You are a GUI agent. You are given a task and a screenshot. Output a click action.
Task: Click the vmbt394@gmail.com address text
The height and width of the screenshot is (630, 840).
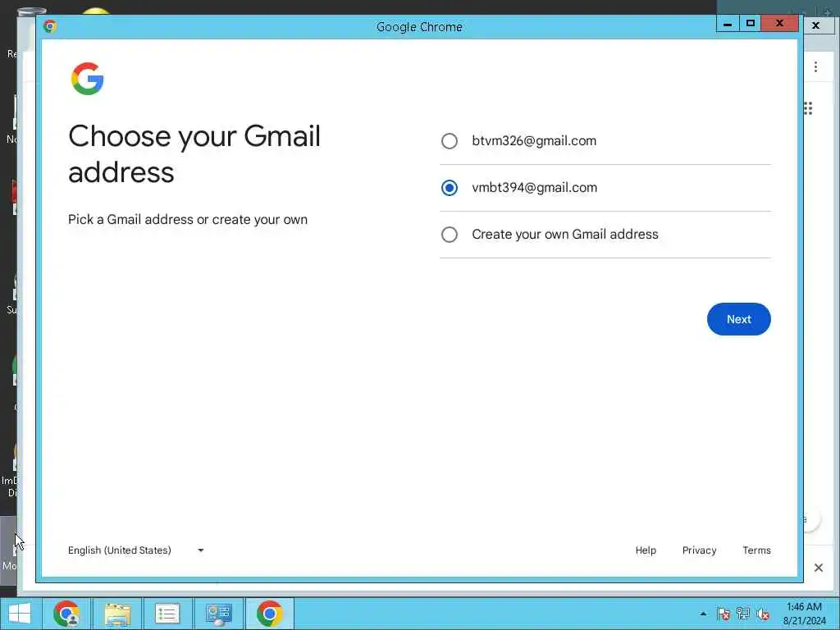pos(534,188)
